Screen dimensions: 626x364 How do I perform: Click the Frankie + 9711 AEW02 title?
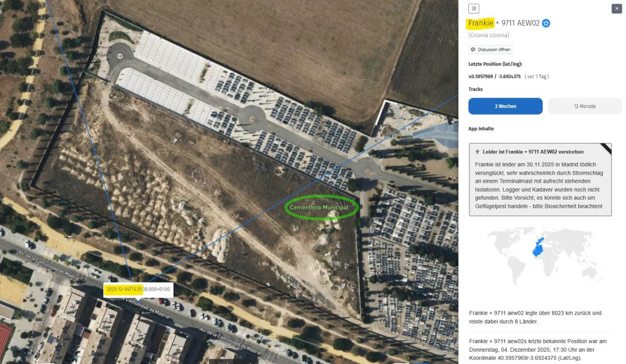click(504, 23)
